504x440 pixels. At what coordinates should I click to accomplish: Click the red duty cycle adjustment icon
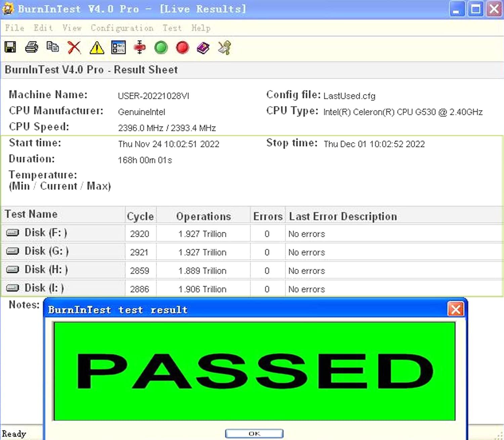[140, 47]
